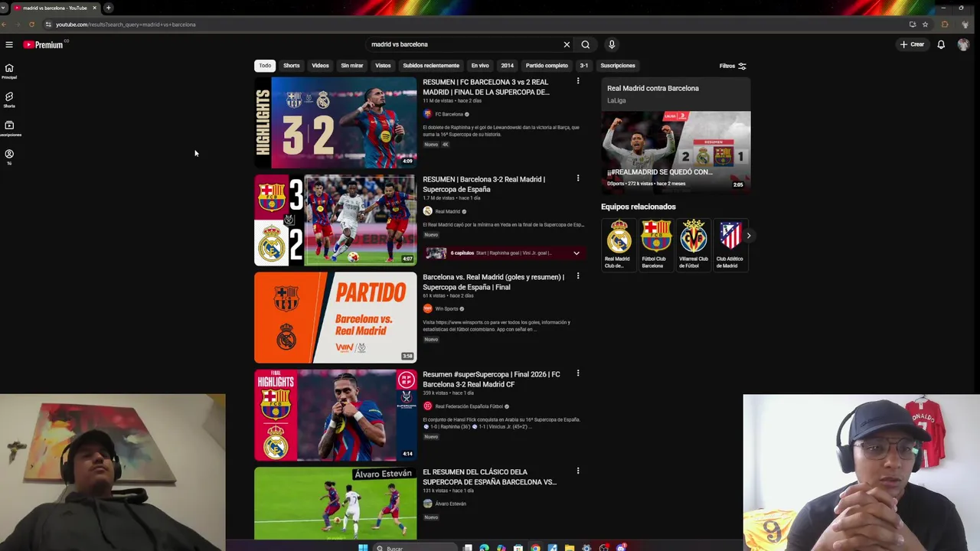Select the Vistos filter chip

(383, 66)
